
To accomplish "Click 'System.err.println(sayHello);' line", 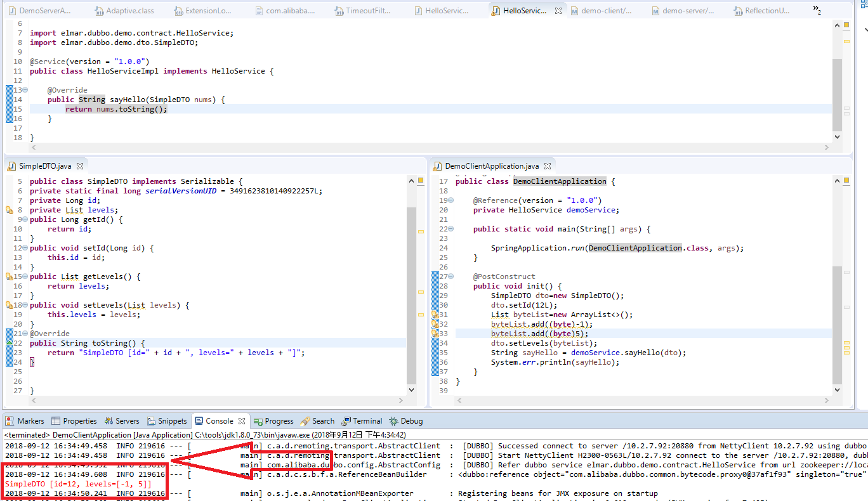I will coord(555,362).
